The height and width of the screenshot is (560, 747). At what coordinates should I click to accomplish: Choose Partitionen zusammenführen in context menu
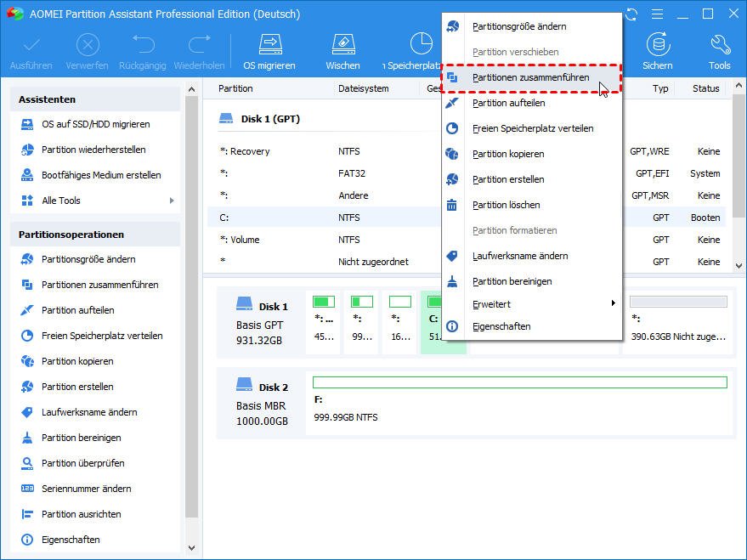coord(532,77)
